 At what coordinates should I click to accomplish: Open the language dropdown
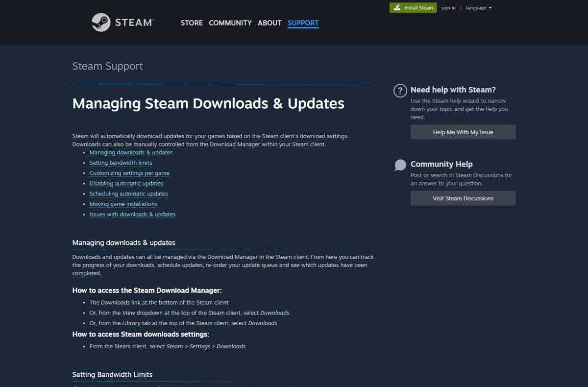tap(479, 8)
